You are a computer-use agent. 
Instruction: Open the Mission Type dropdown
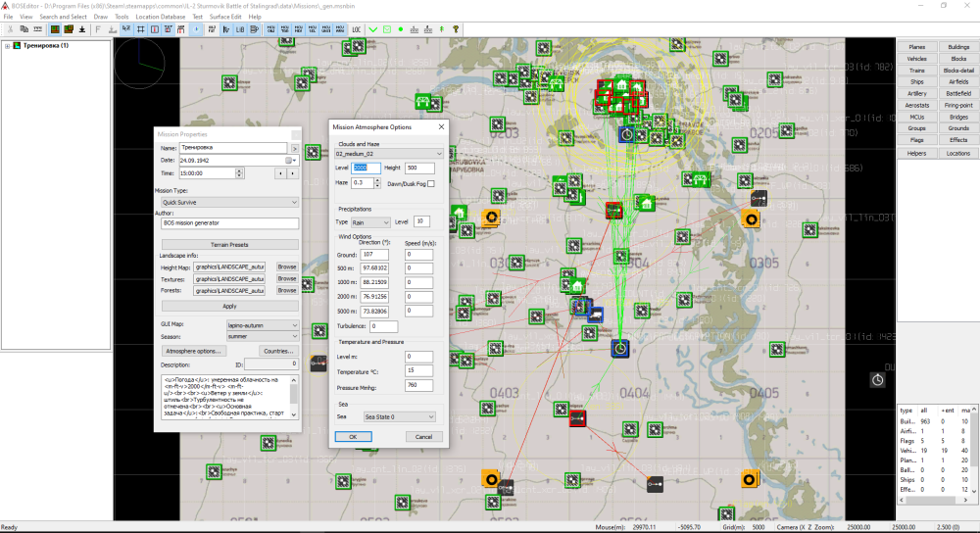(x=230, y=202)
